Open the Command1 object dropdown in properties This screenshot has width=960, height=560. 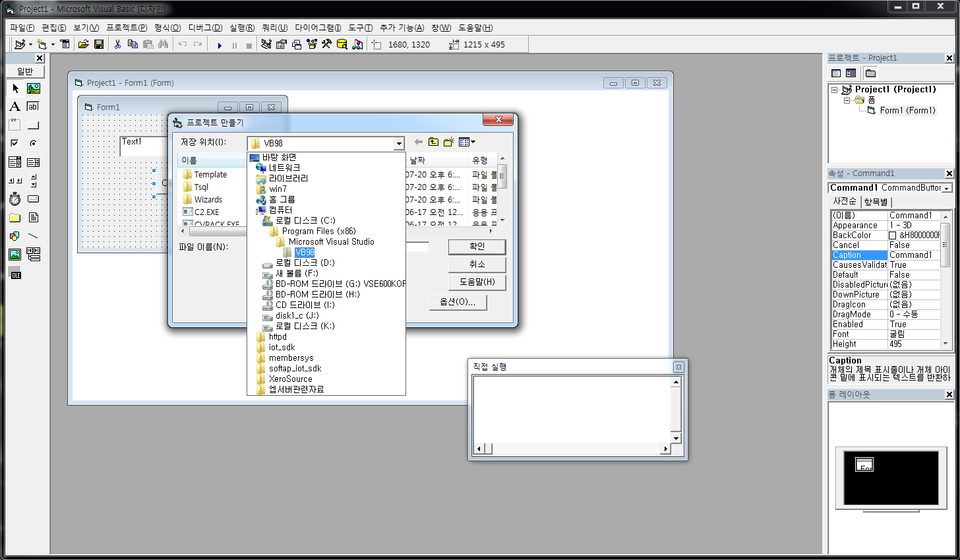point(947,188)
